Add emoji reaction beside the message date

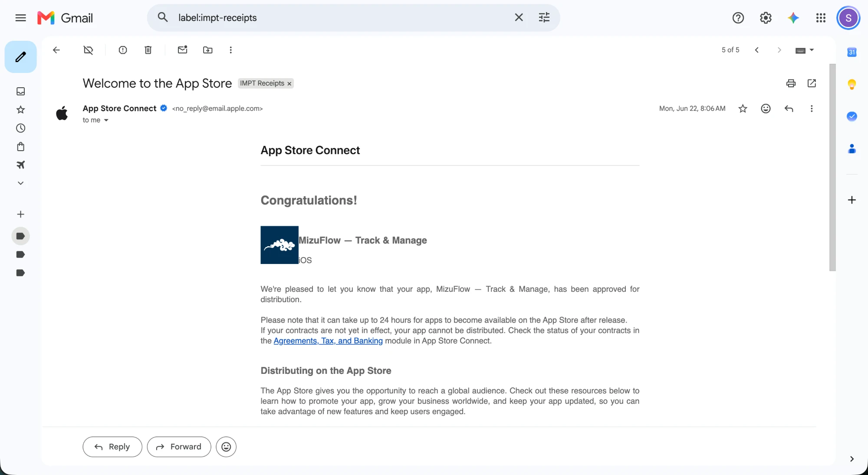pyautogui.click(x=766, y=109)
